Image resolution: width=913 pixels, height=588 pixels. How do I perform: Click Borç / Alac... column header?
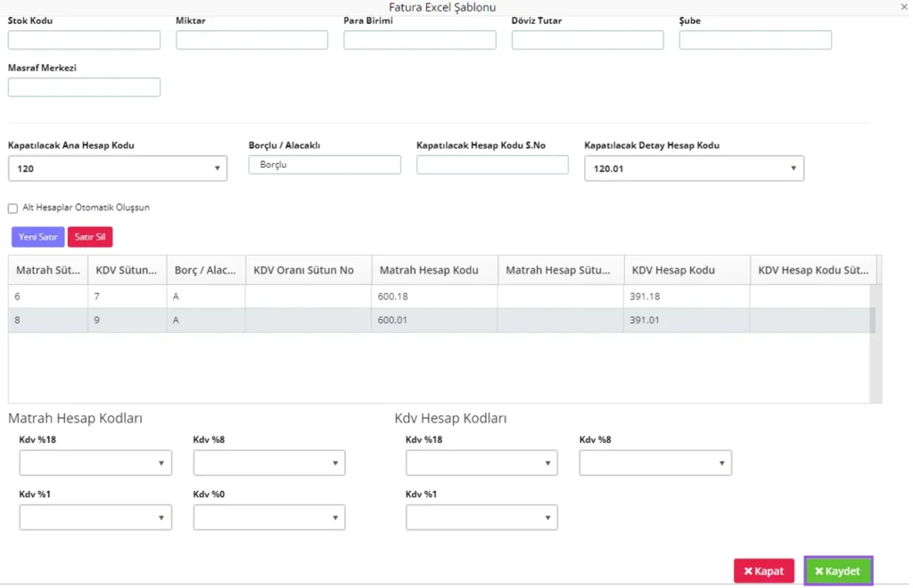tap(206, 270)
